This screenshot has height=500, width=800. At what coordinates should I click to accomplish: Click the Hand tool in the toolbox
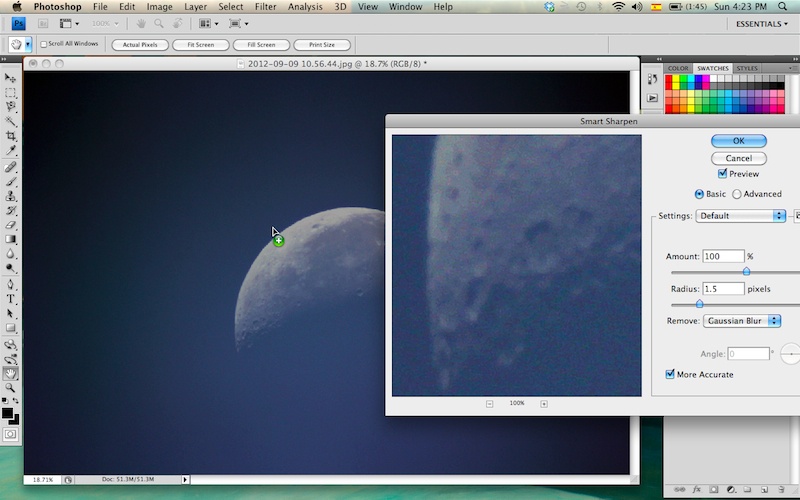[x=11, y=373]
